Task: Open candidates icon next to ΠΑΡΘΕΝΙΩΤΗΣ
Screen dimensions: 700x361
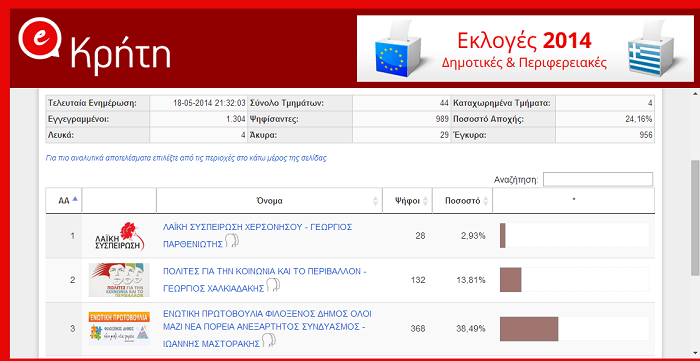Action: pyautogui.click(x=232, y=241)
